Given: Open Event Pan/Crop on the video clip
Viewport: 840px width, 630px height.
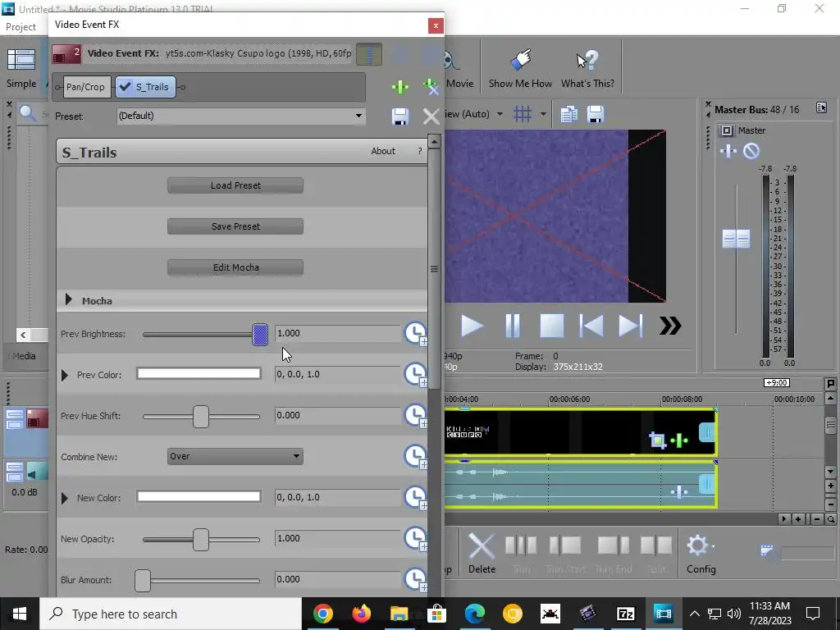Looking at the screenshot, I should click(657, 441).
